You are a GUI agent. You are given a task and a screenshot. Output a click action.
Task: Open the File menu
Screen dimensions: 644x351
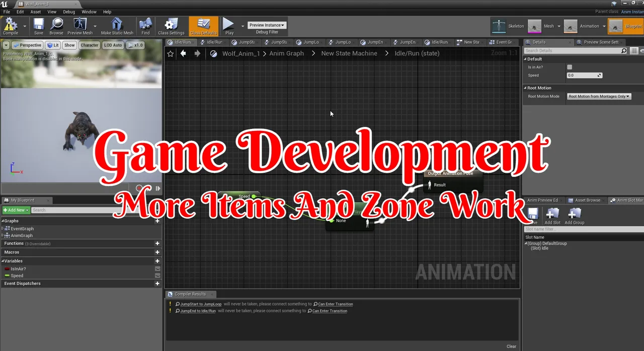pos(7,12)
